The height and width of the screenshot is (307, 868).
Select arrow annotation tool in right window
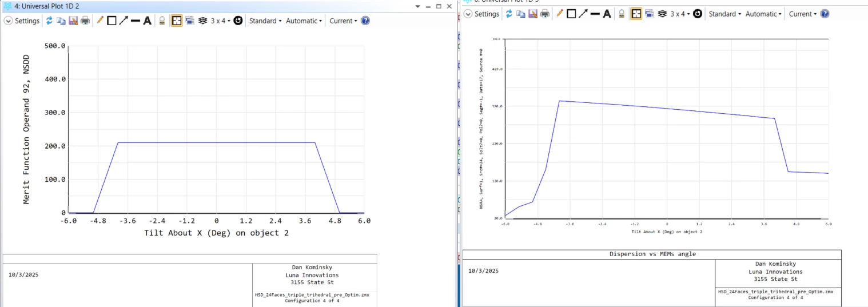[583, 14]
